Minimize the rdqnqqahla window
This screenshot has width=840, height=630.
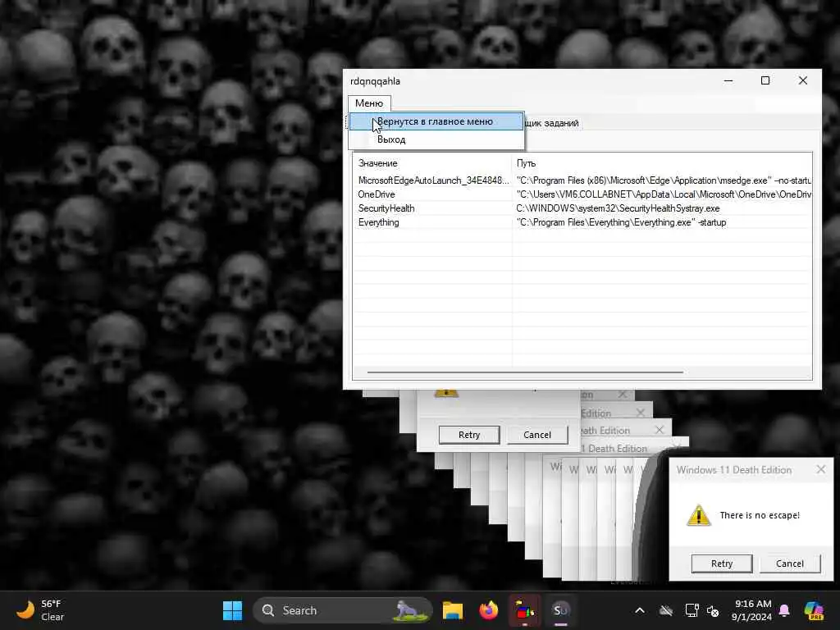coord(728,81)
